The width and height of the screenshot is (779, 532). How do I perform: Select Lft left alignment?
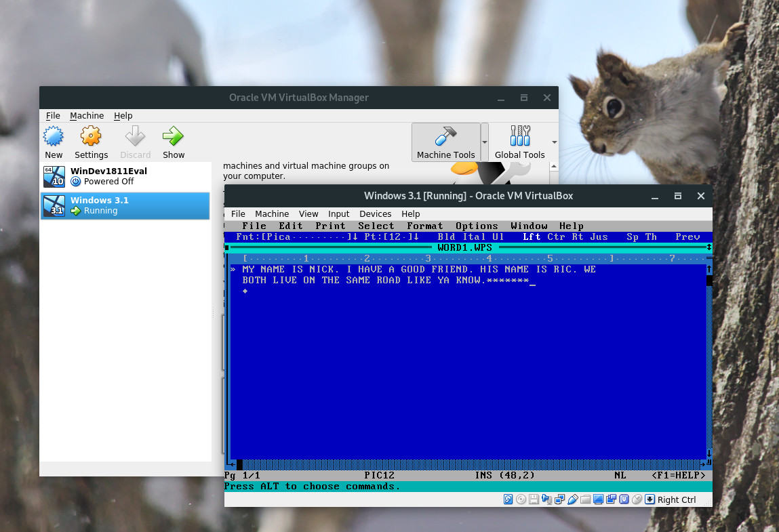point(532,237)
